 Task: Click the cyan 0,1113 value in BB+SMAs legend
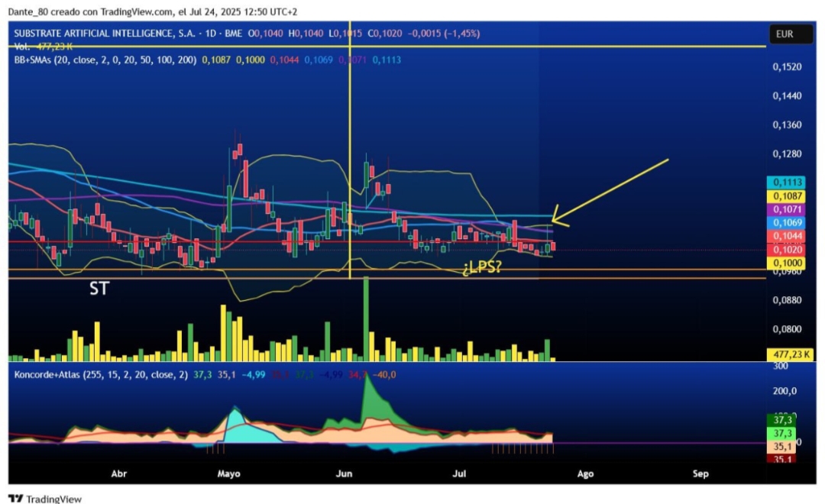tap(387, 60)
